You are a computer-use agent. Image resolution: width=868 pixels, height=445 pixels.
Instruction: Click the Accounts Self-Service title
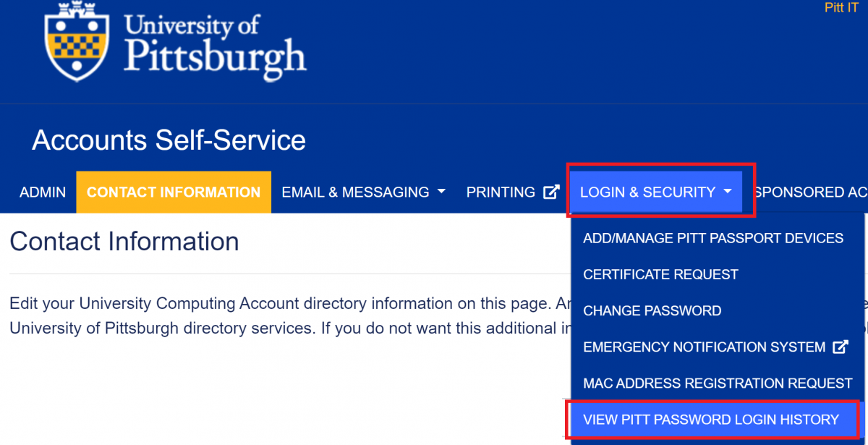point(169,140)
